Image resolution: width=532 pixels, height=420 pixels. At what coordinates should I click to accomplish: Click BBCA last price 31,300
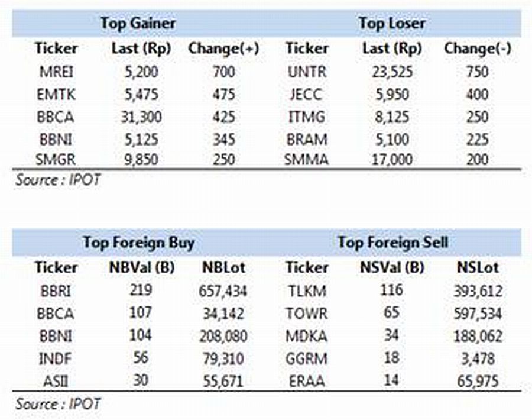141,117
